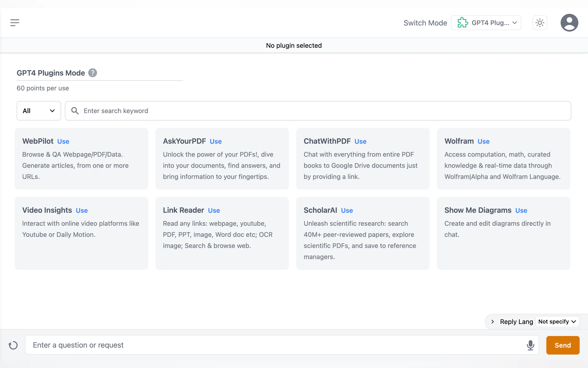The width and height of the screenshot is (588, 368).
Task: Click the search magnifier icon
Action: 75,111
